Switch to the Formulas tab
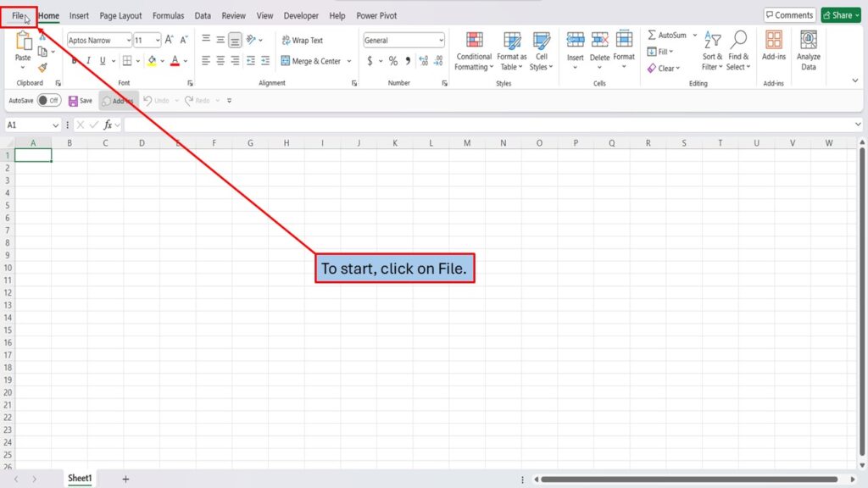868x488 pixels. point(168,15)
